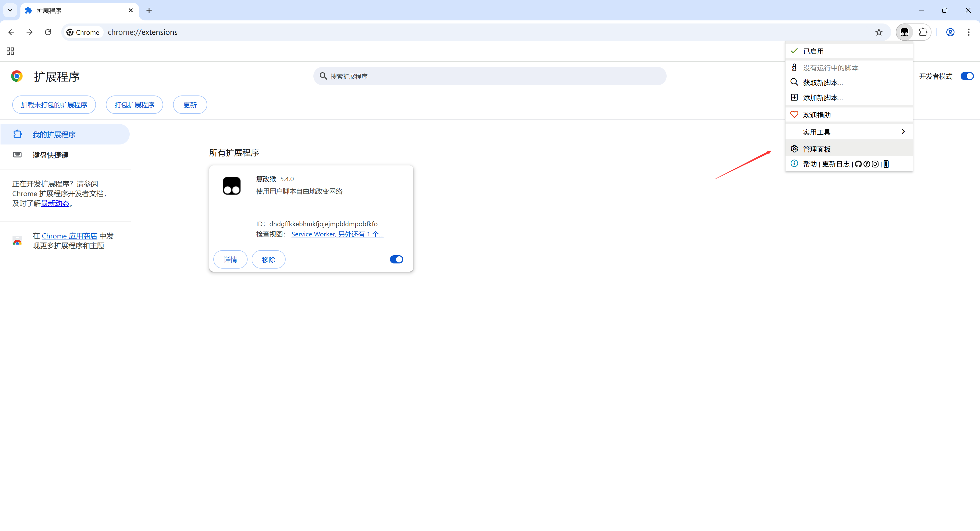The image size is (980, 531).
Task: Click the mobile phone icon in menu
Action: click(x=886, y=164)
